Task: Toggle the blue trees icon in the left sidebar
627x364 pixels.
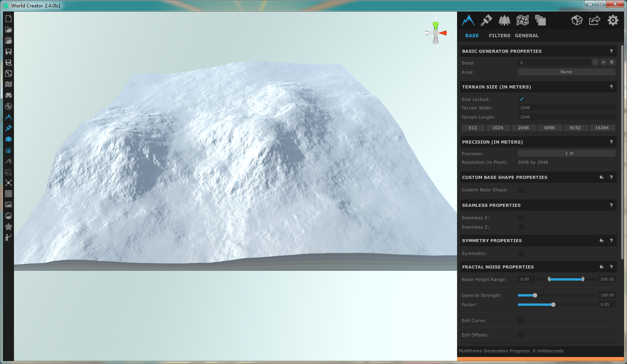Action: pyautogui.click(x=9, y=139)
